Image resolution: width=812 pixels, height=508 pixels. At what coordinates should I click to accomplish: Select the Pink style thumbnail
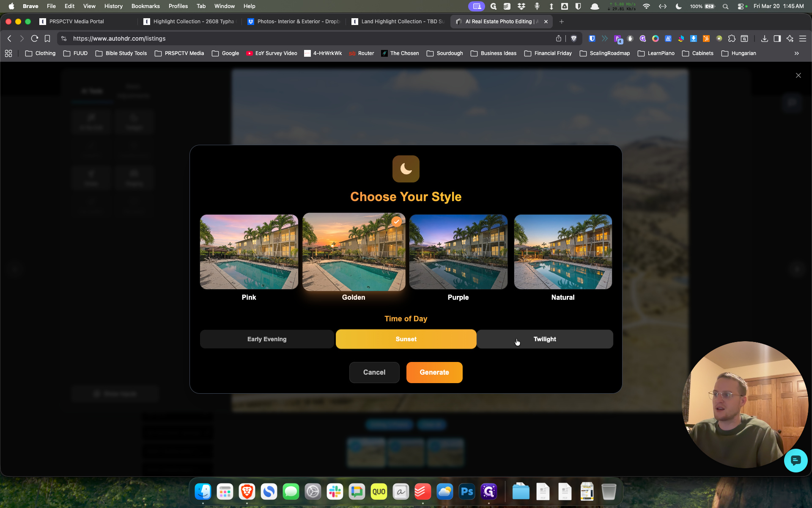click(249, 252)
